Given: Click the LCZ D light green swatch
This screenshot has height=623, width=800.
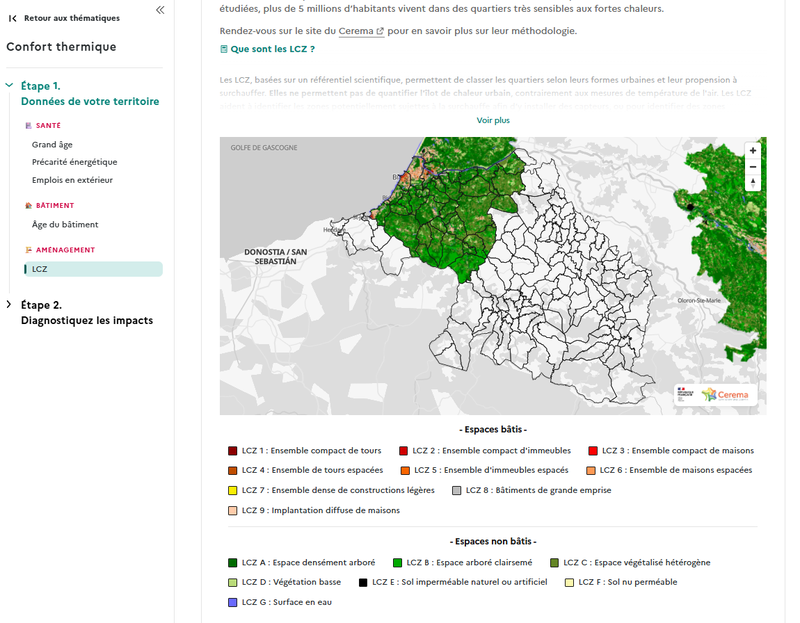Looking at the screenshot, I should tap(233, 583).
